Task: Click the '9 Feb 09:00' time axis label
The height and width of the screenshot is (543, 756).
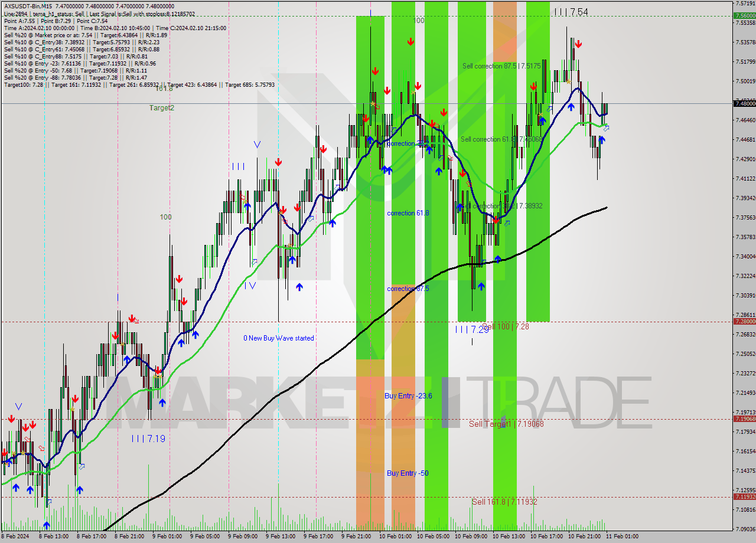Action: tap(243, 537)
